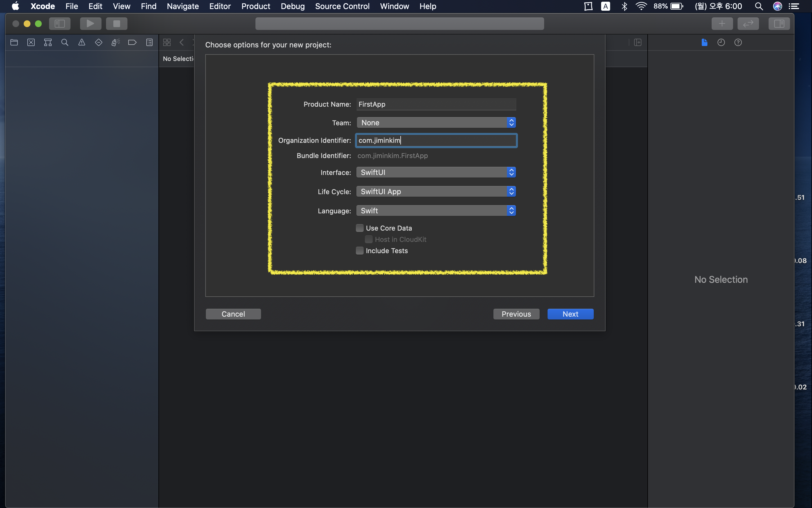Click the Bundle Identifier value com.jiminkim.FirstApp
The width and height of the screenshot is (812, 508).
tap(392, 156)
